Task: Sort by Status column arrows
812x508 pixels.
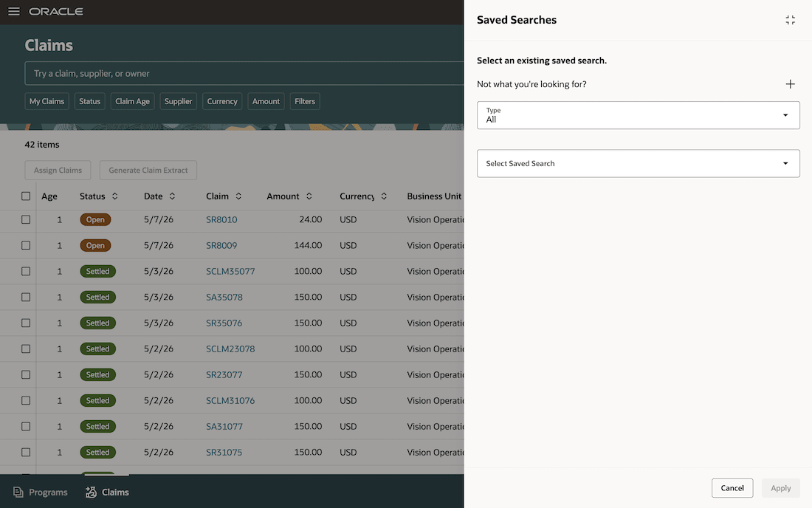Action: [115, 196]
